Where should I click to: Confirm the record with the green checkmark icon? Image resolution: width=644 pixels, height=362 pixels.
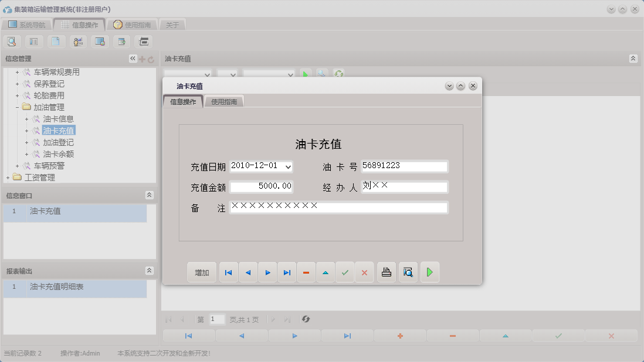(345, 272)
